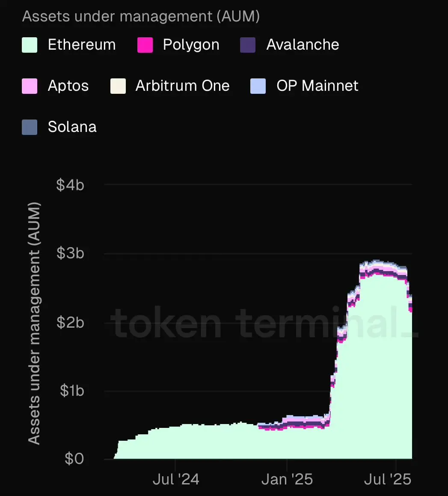
Task: Click the Ethereum legend color swatch
Action: click(x=30, y=45)
